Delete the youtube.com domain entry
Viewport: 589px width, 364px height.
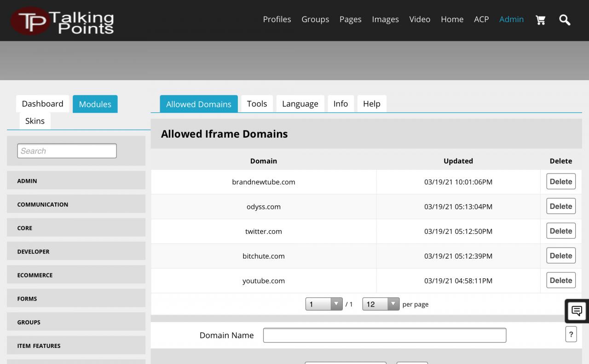point(560,280)
